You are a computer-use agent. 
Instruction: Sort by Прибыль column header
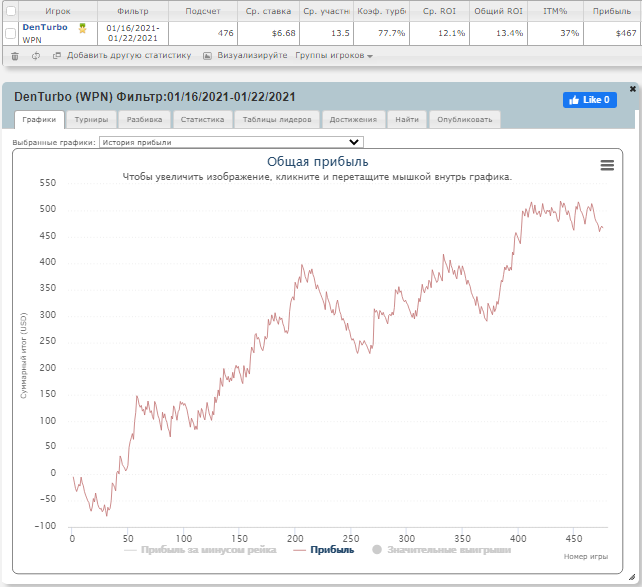click(x=612, y=11)
